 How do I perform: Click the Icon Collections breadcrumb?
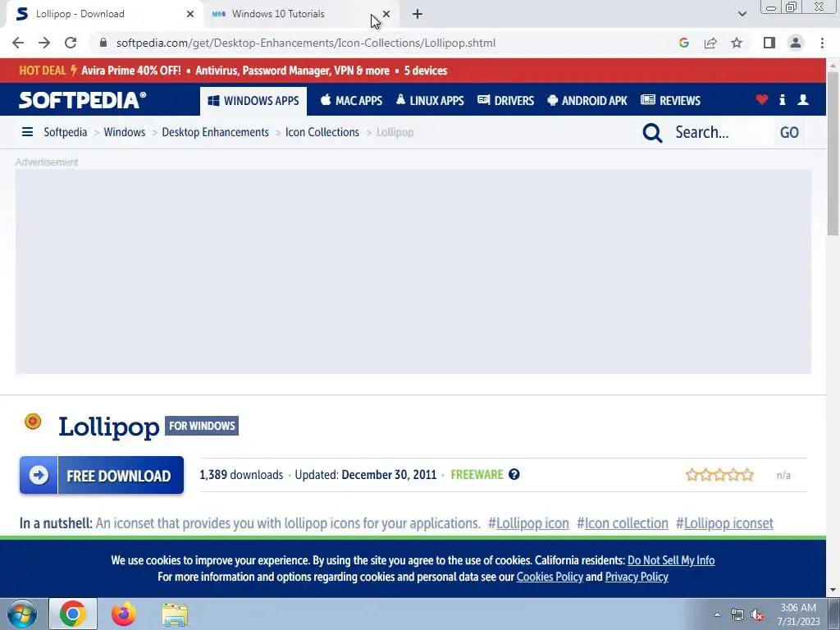tap(322, 132)
